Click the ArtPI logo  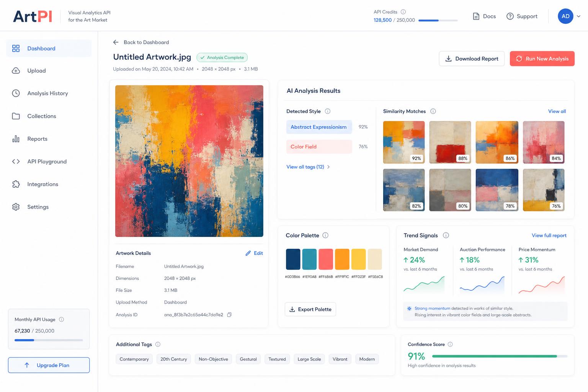tap(33, 16)
